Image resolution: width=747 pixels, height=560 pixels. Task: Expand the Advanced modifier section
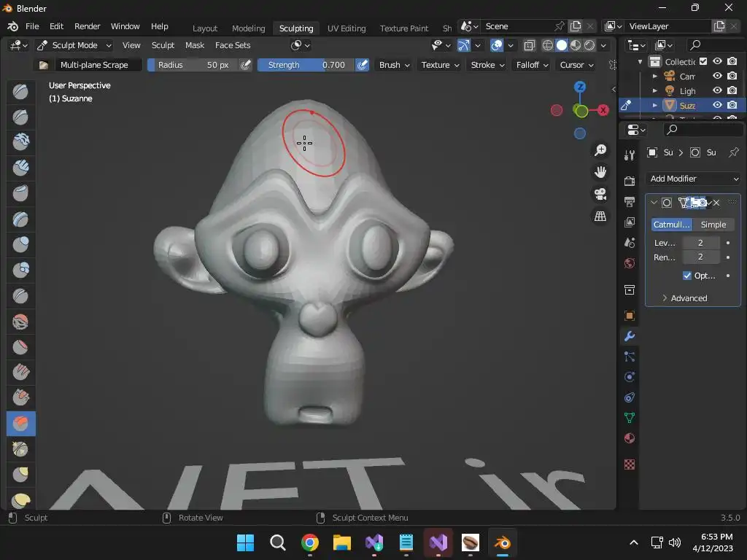[x=684, y=298]
